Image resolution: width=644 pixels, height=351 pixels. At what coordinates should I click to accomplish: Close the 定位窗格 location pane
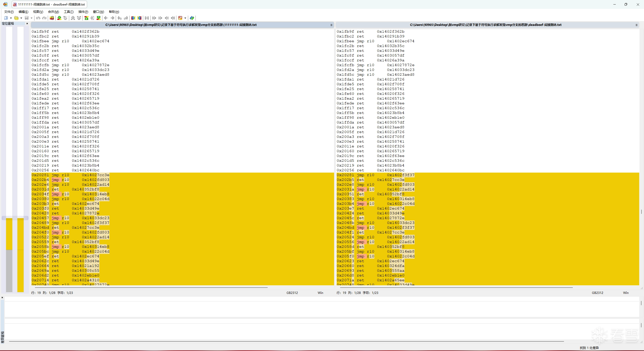coord(27,23)
